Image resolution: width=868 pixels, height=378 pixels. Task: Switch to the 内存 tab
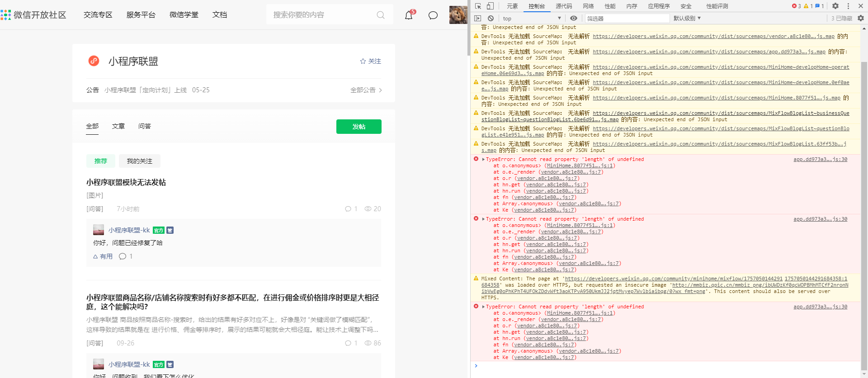pos(632,6)
